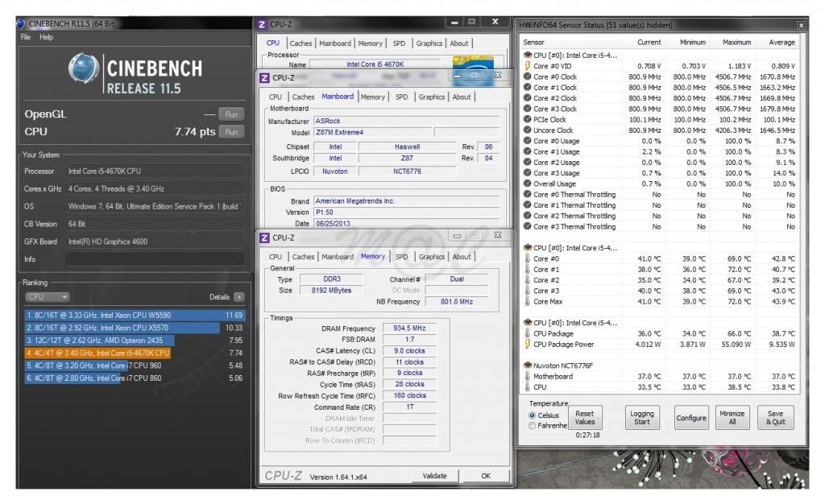Open the Caches tab in CPU-Z Mainboard window
This screenshot has width=825, height=504.
coord(303,97)
